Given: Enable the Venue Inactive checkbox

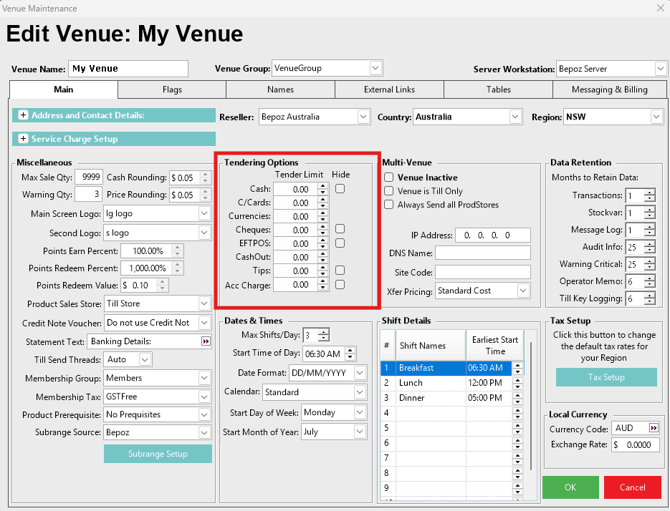Looking at the screenshot, I should (x=389, y=177).
